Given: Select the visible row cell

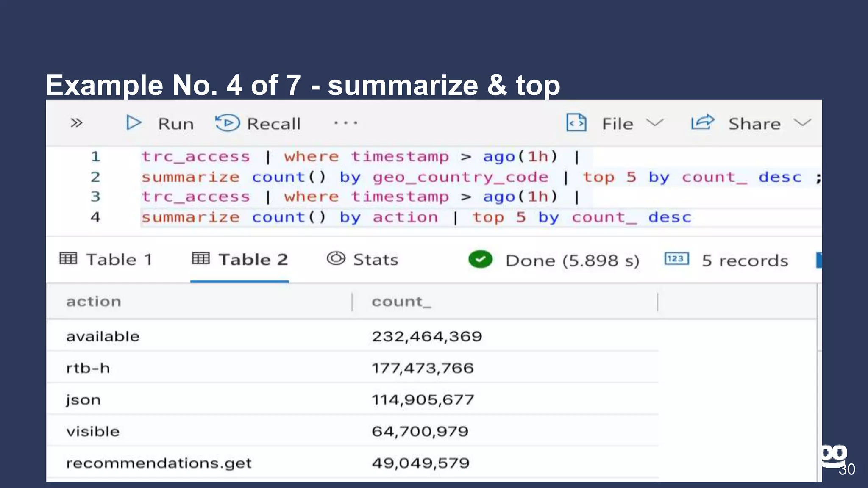Looking at the screenshot, I should pyautogui.click(x=199, y=432).
